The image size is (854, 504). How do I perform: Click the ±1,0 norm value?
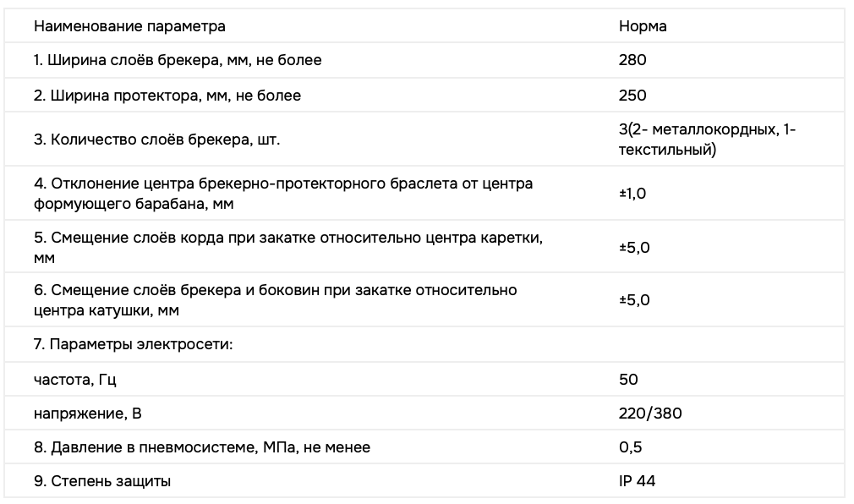pos(632,193)
